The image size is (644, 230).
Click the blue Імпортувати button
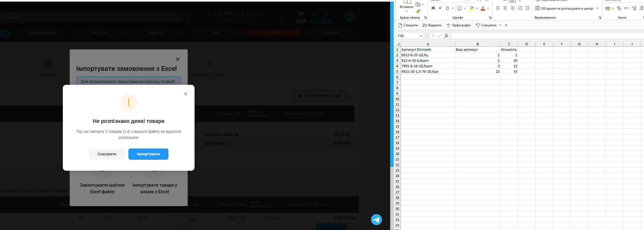(148, 154)
